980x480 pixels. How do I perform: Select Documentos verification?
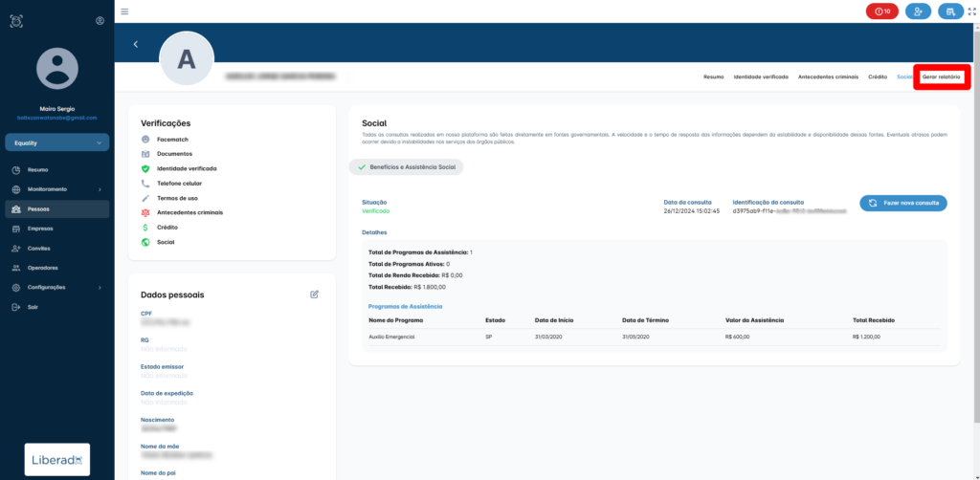[174, 154]
